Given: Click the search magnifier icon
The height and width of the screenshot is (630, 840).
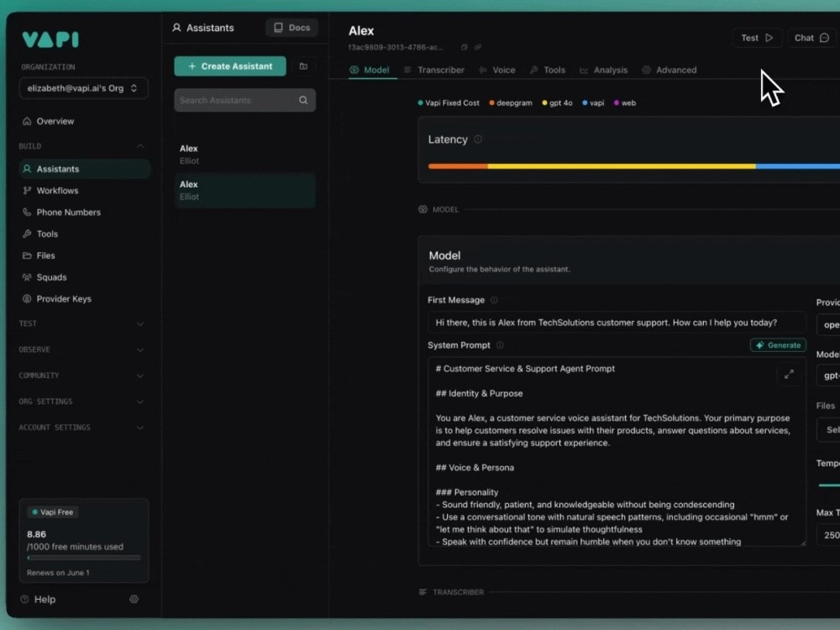Looking at the screenshot, I should [x=303, y=100].
